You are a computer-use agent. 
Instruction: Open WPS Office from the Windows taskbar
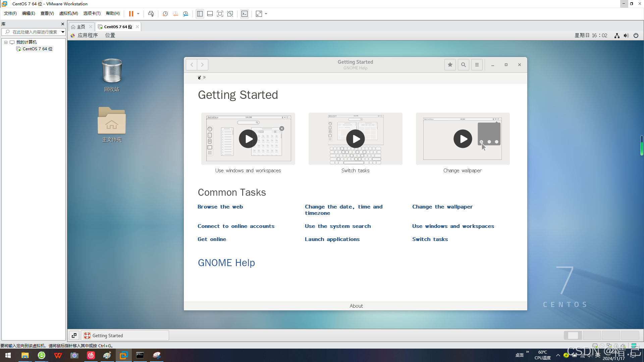pos(58,355)
